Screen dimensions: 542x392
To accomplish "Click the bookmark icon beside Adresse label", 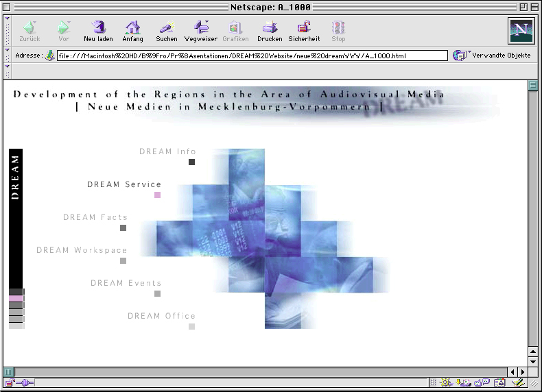I will tap(50, 56).
